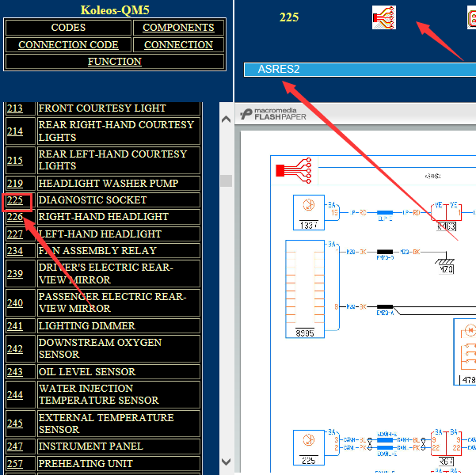Click the OIL LEVEL SENSOR description text
This screenshot has width=476, height=475.
(87, 372)
